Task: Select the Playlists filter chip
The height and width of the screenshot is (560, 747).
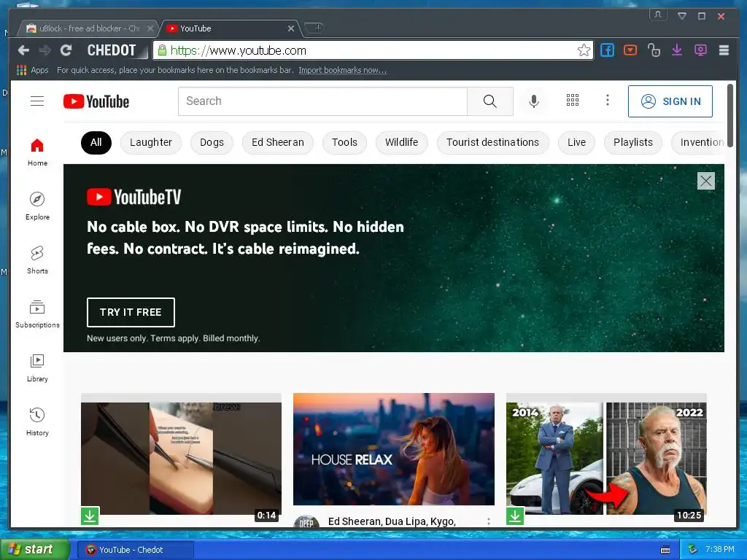Action: [633, 142]
